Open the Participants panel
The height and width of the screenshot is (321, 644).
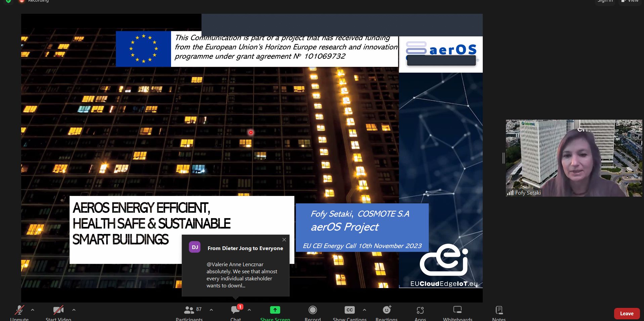coord(189,312)
